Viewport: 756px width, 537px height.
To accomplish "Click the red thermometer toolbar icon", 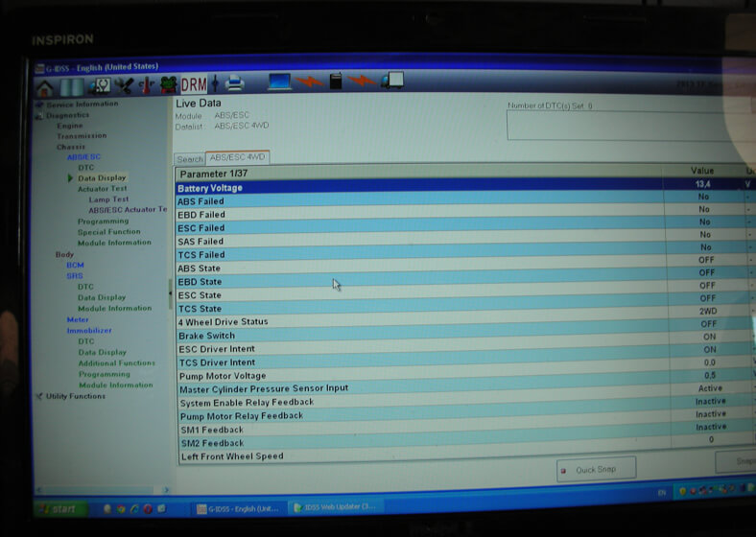I will (147, 85).
